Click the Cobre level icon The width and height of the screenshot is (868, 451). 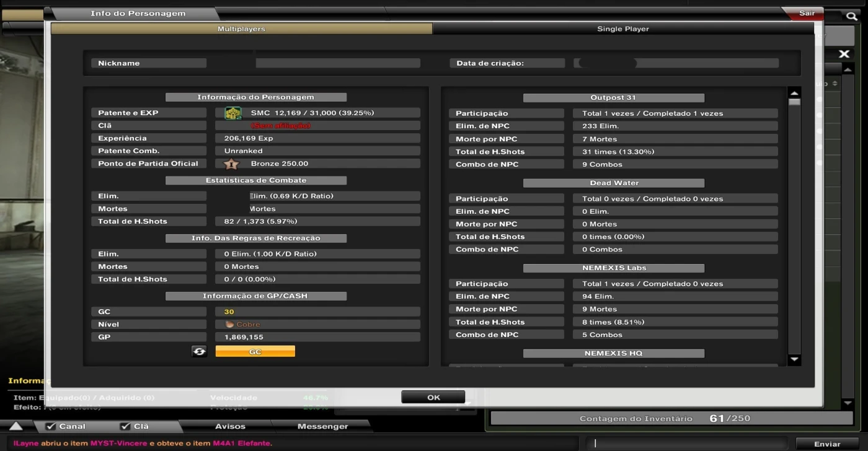229,325
